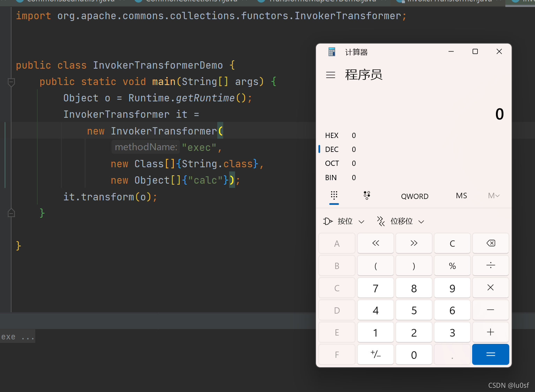Click the plus operator button
Screen dimensions: 535x392
click(x=490, y=332)
